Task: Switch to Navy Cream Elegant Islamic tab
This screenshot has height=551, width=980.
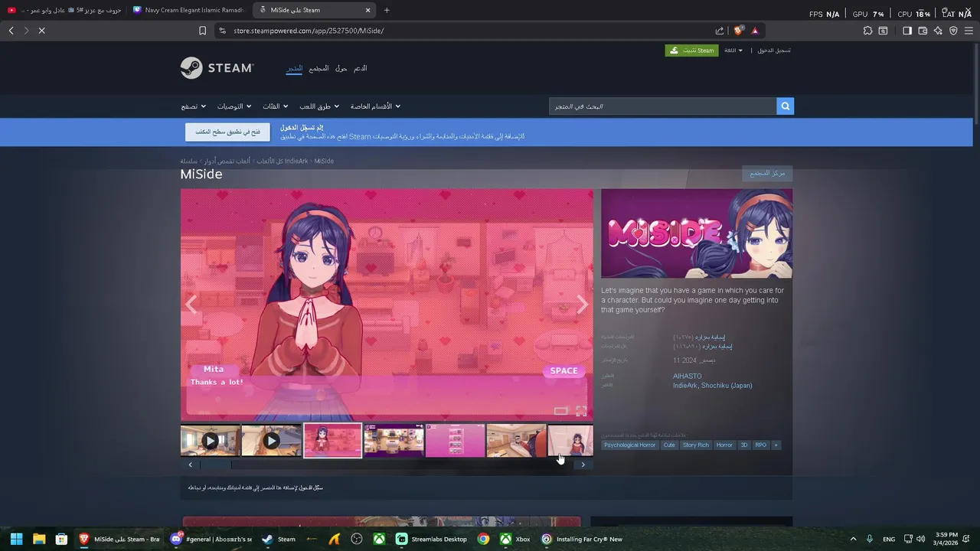Action: pyautogui.click(x=188, y=10)
